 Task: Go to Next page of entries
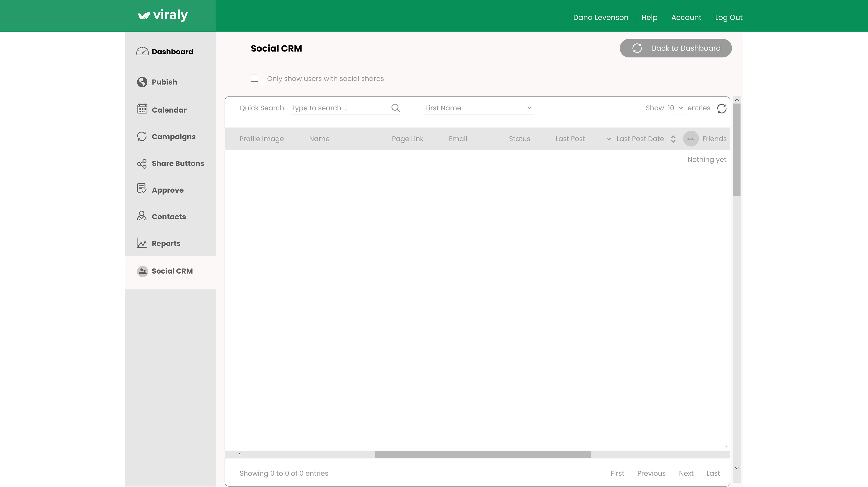[x=686, y=473]
